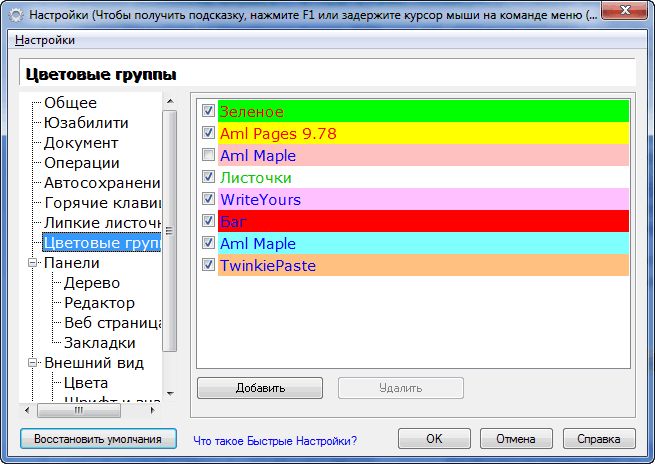This screenshot has height=464, width=655.
Task: Click the settings gear icon in title bar
Action: (x=16, y=15)
